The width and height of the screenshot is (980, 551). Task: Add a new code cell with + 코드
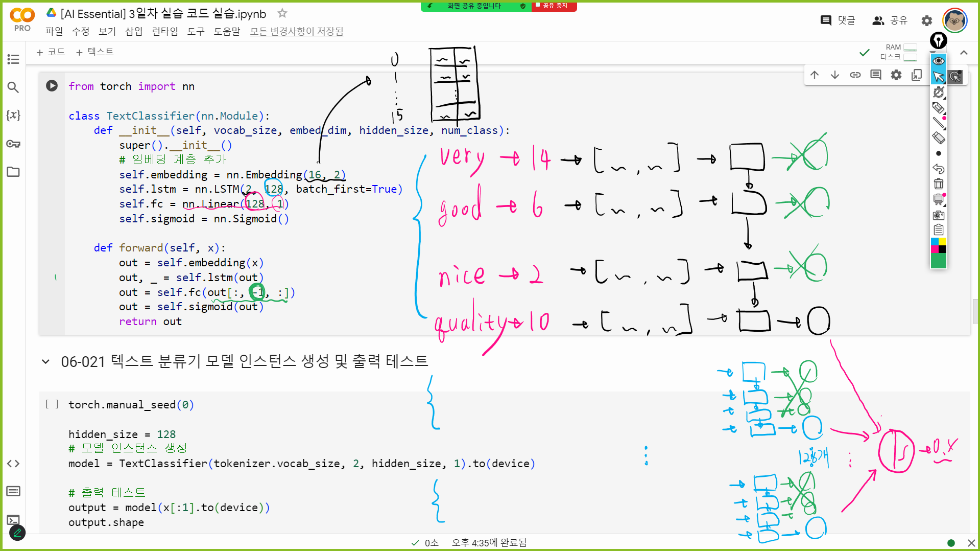click(51, 52)
